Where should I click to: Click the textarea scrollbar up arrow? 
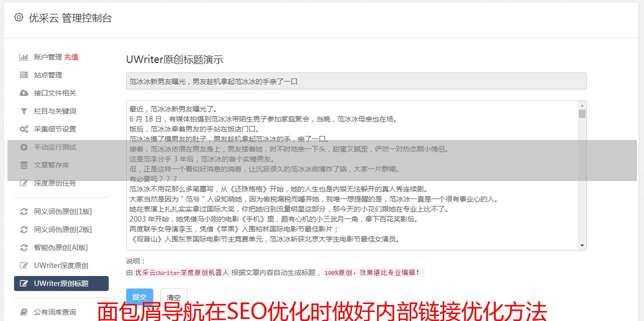[582, 105]
